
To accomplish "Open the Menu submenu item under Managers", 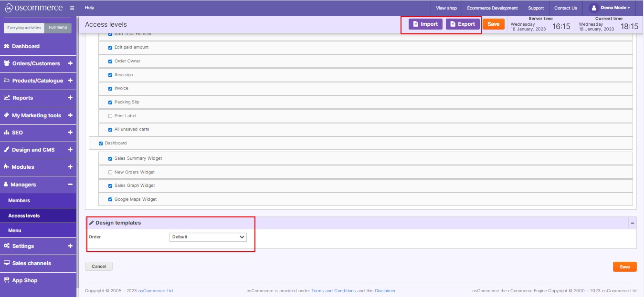I will [38, 230].
